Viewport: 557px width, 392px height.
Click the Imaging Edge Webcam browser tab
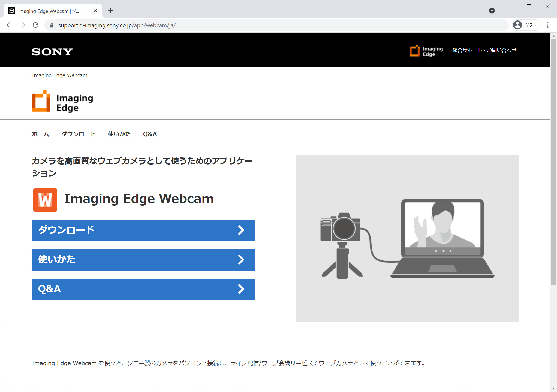[53, 11]
